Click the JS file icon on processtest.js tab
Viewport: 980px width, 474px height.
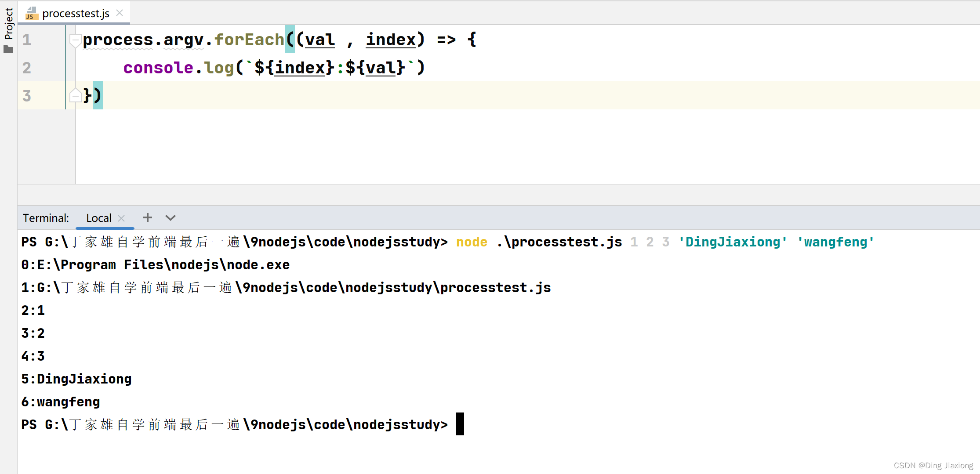[31, 14]
